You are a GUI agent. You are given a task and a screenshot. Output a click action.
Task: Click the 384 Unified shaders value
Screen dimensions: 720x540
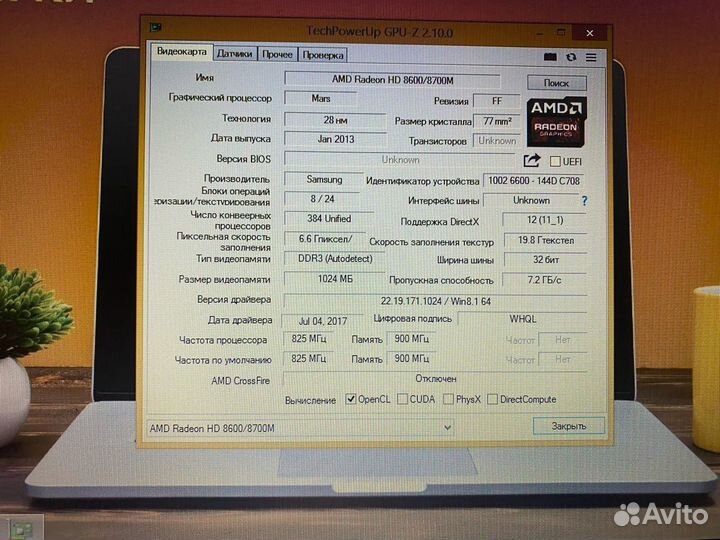[x=329, y=219]
